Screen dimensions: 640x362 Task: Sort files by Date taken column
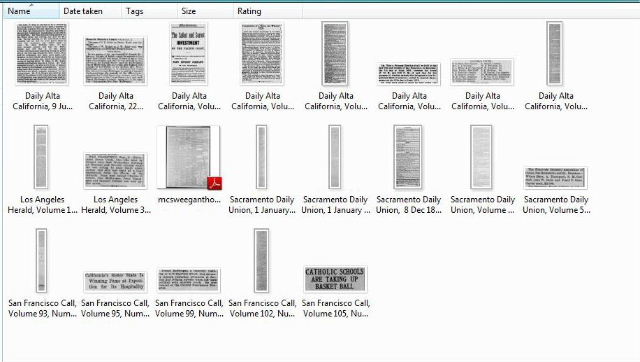[x=90, y=11]
